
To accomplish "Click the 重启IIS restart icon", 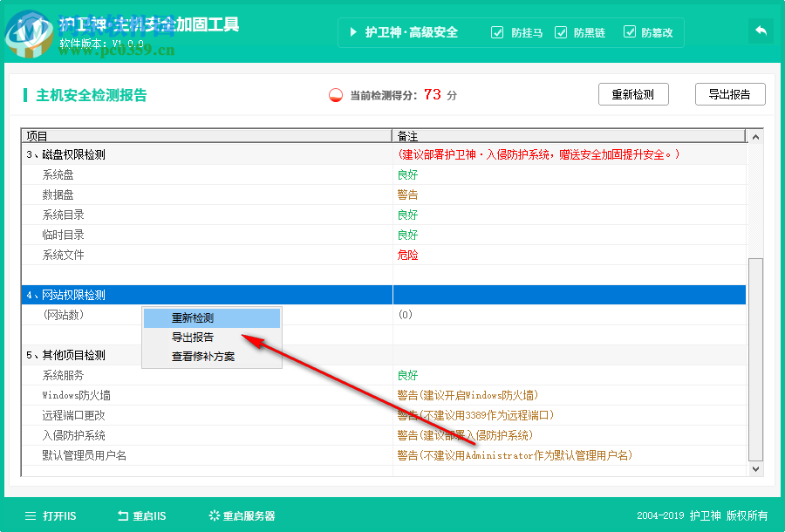I will (121, 515).
